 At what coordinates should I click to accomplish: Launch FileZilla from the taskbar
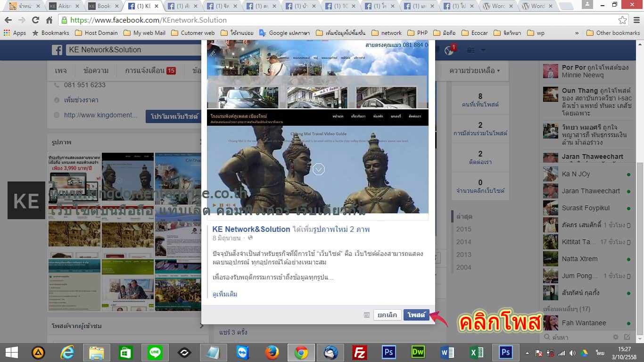(x=360, y=353)
